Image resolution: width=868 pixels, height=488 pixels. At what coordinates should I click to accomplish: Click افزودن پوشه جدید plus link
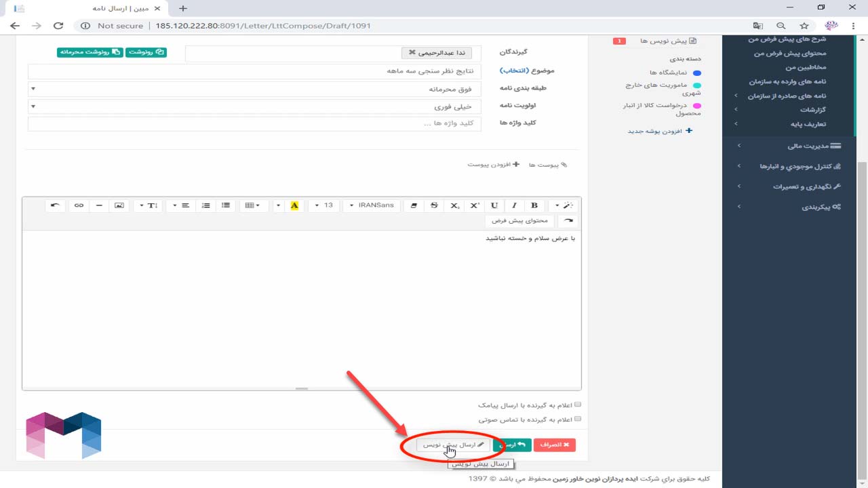(660, 131)
